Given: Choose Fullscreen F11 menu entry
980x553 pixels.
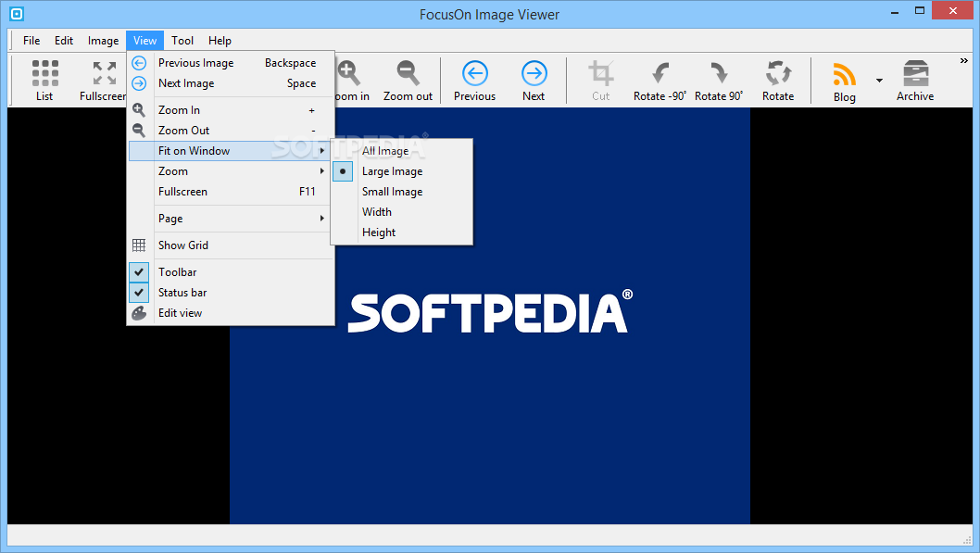Looking at the screenshot, I should coord(230,191).
